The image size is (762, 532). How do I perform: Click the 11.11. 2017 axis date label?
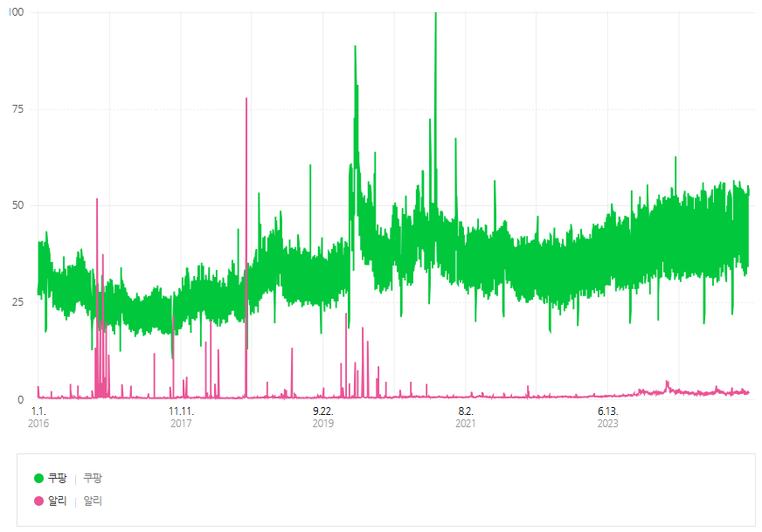pyautogui.click(x=181, y=418)
